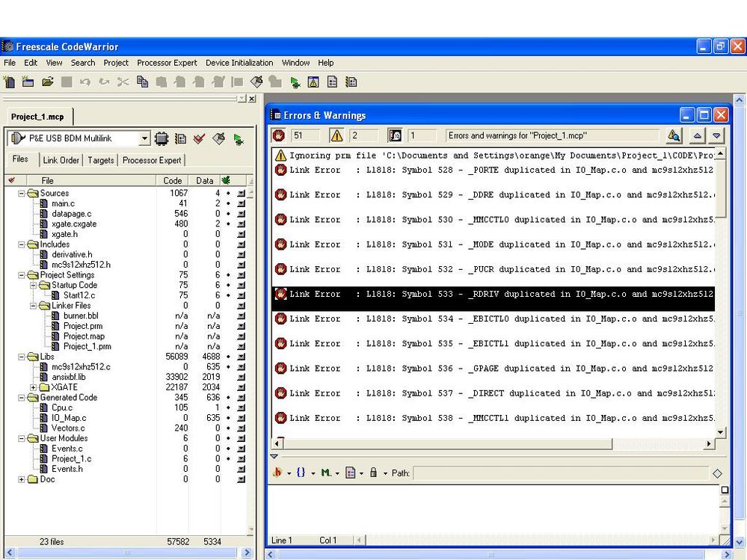This screenshot has height=560, width=747.
Task: Open the Errors and Warnings window icon in toolbar
Action: [313, 82]
